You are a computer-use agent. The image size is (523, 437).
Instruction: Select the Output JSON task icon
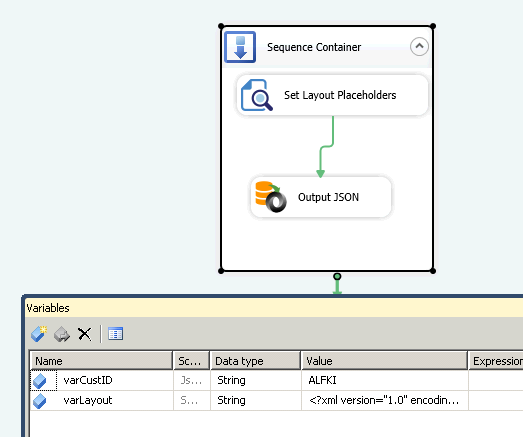point(271,197)
